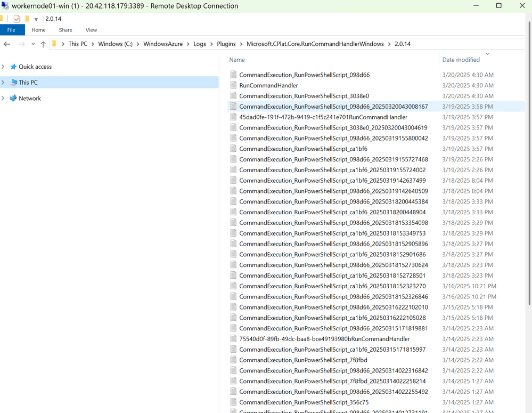Select file CommandExecution_RunPowerShellScript_ca1bf6_20250318153349753
532x413 pixels.
[332, 233]
